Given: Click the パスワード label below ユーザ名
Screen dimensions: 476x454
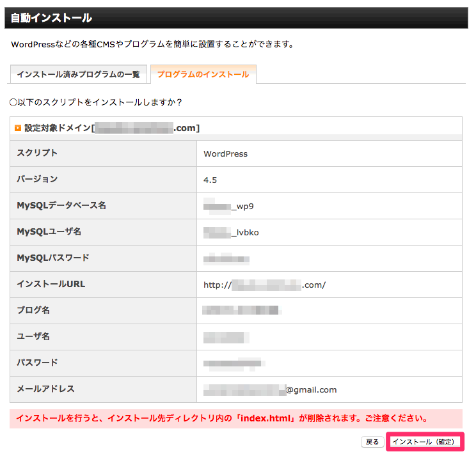Looking at the screenshot, I should pos(37,363).
